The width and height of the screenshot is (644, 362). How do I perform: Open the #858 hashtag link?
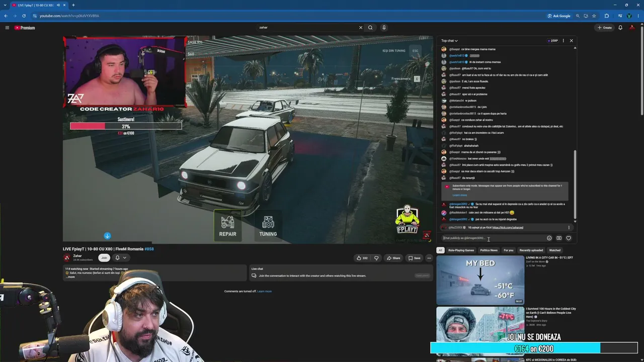[x=149, y=249]
